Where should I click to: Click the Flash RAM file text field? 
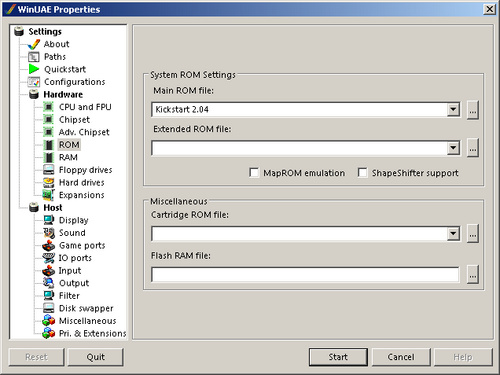coord(305,275)
